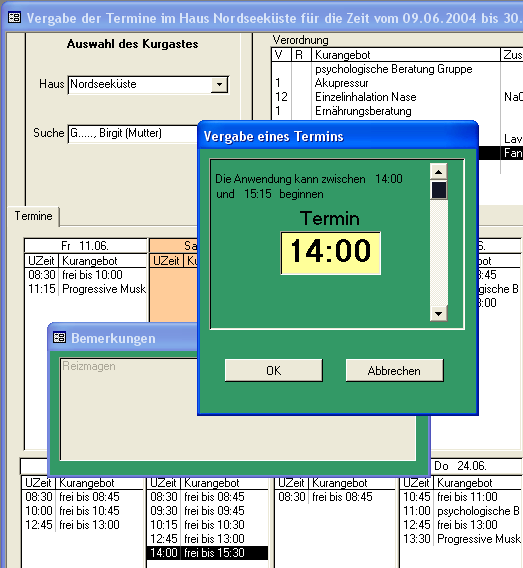
Task: Click the Bemerkungen window title bar
Action: point(123,338)
